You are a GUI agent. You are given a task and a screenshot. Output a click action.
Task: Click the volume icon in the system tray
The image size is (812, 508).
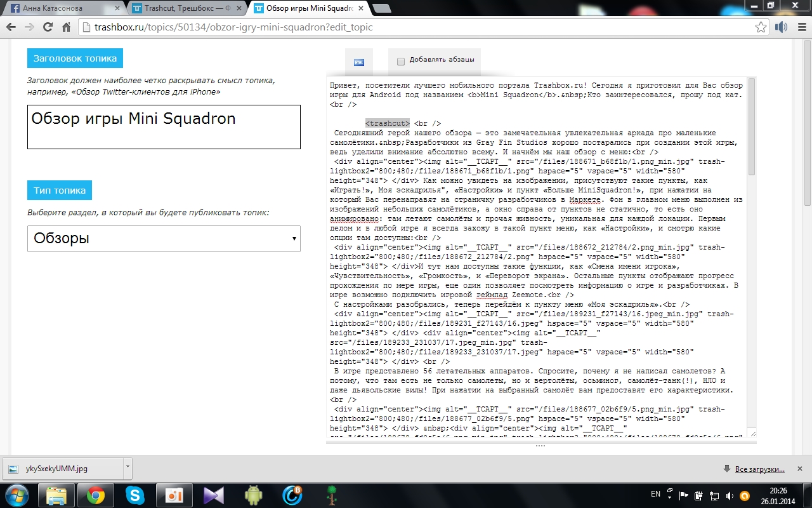(730, 495)
